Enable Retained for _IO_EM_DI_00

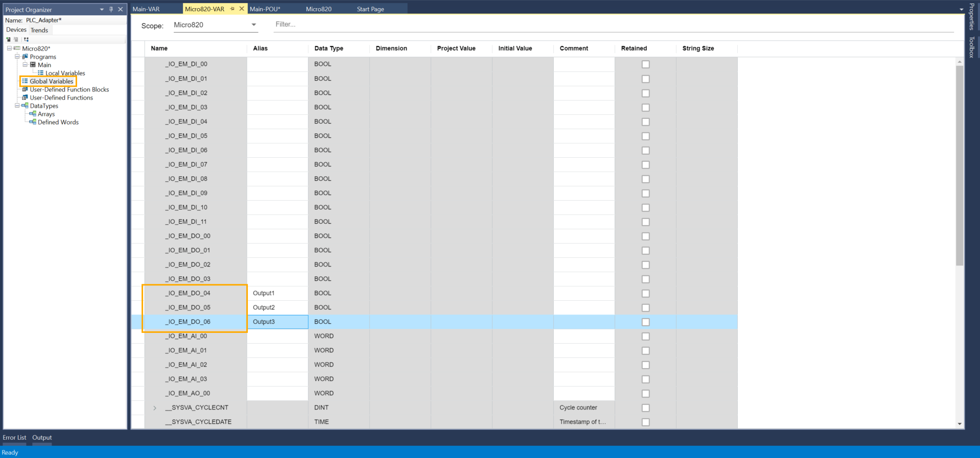tap(645, 64)
